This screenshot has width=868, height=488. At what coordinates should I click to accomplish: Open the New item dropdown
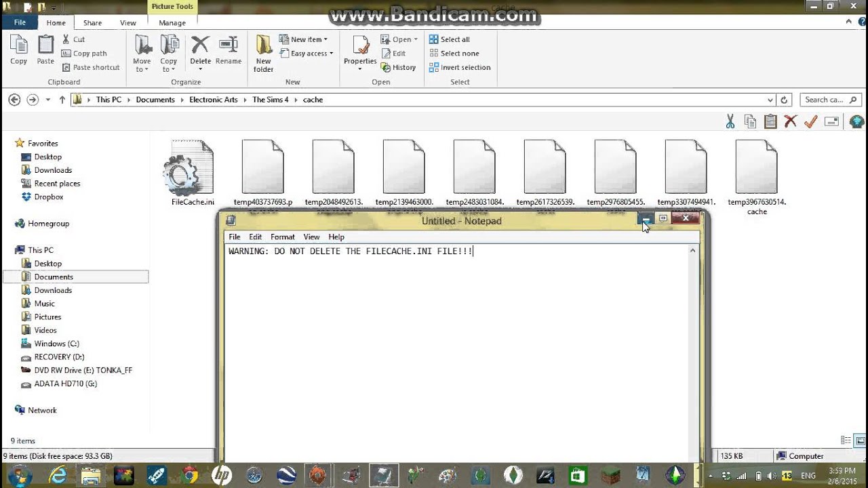pos(304,39)
